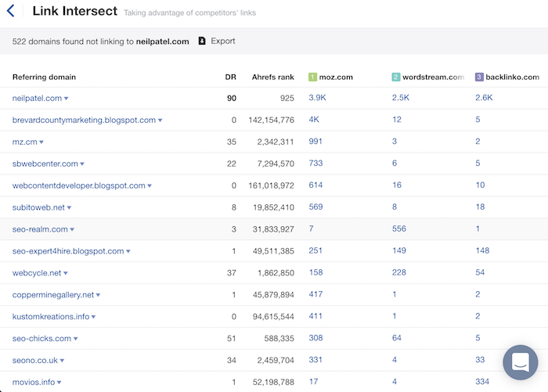Viewport: 548px width, 392px height.
Task: Open the movios.info domain link
Action: tap(34, 382)
